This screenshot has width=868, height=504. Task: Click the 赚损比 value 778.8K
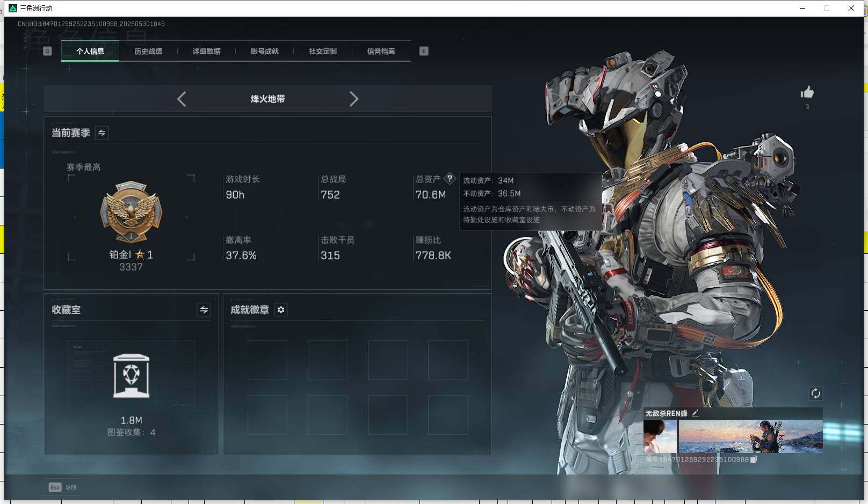pyautogui.click(x=433, y=255)
